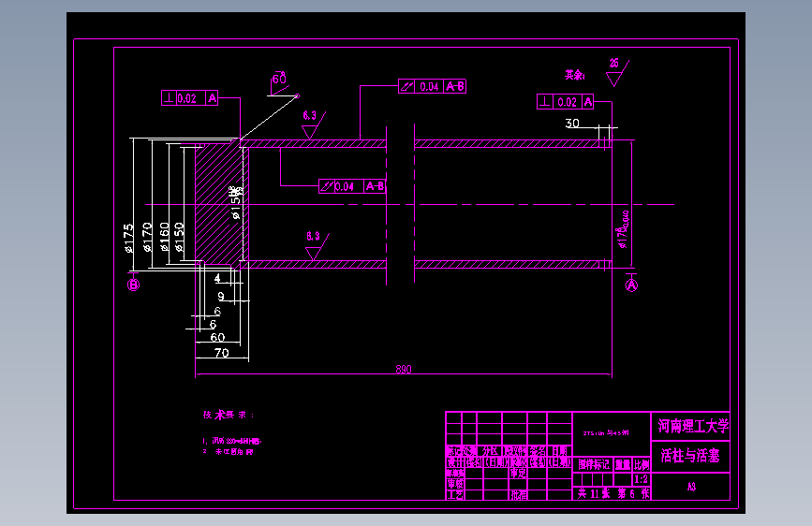Click the 比例 label cell
The width and height of the screenshot is (812, 526).
point(642,464)
